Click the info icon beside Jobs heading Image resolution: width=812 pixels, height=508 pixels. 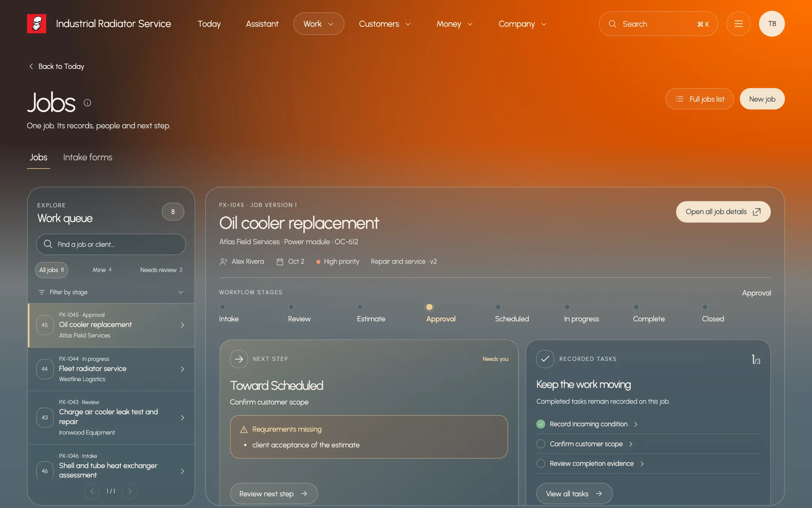(87, 103)
